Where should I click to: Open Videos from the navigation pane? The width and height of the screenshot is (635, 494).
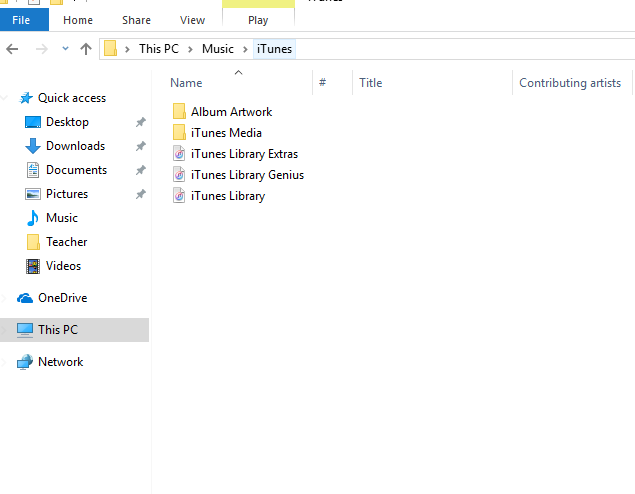(x=63, y=266)
